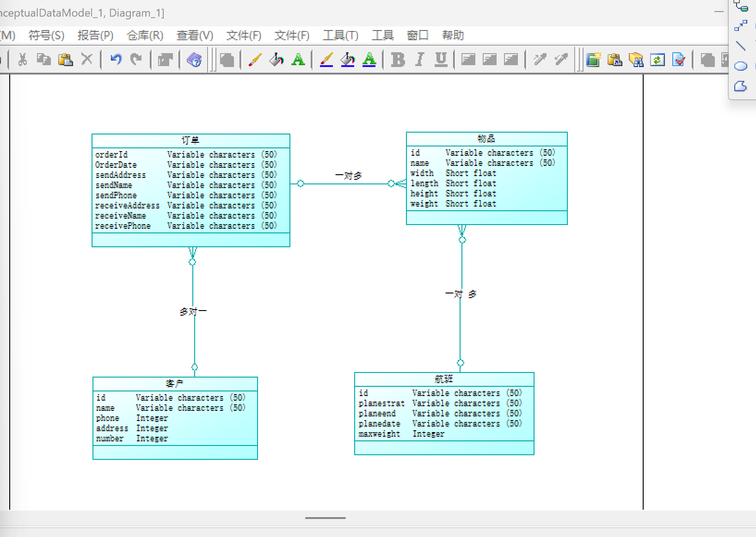
Task: Click the 多对一 relationship label
Action: click(x=193, y=312)
